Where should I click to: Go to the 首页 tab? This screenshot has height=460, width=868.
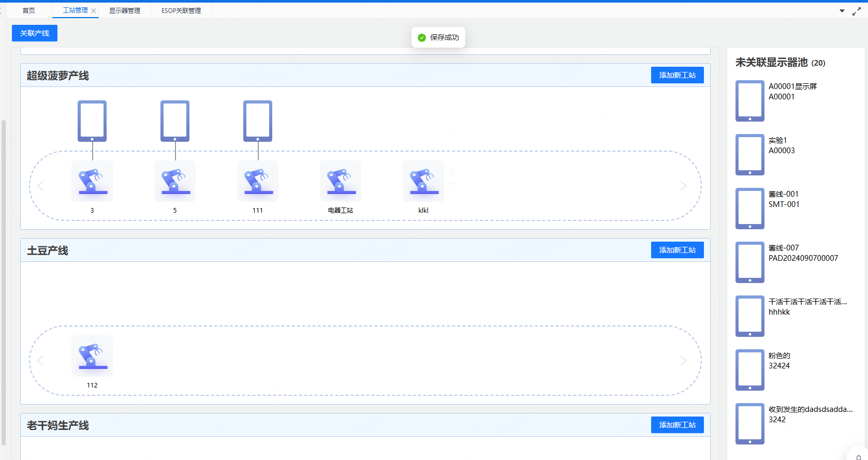pyautogui.click(x=29, y=11)
